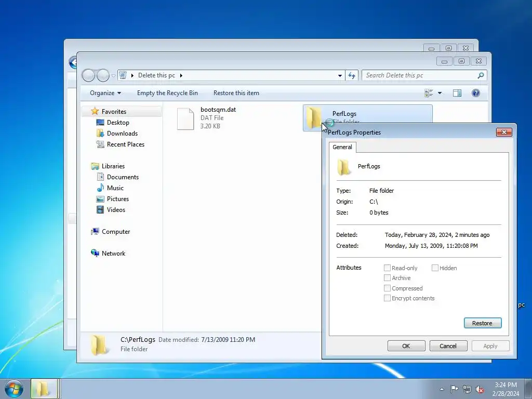Image resolution: width=532 pixels, height=399 pixels.
Task: Click Delete this pc breadcrumb
Action: click(x=156, y=75)
